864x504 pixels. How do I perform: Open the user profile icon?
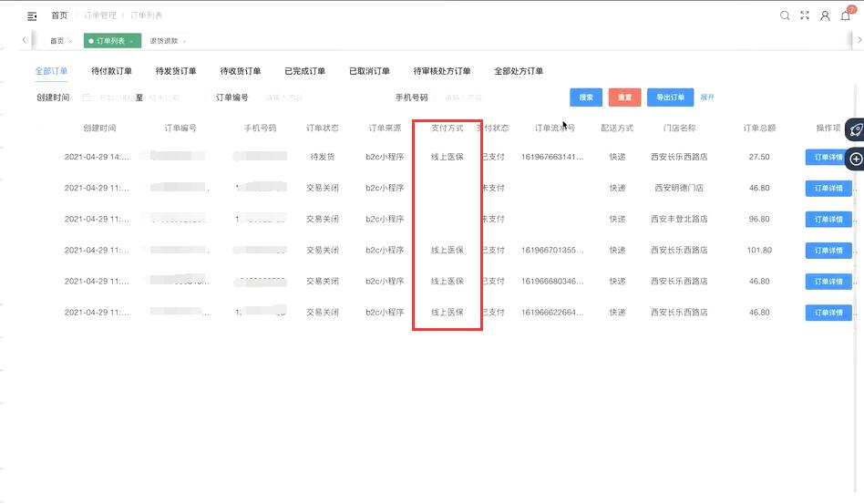[825, 15]
